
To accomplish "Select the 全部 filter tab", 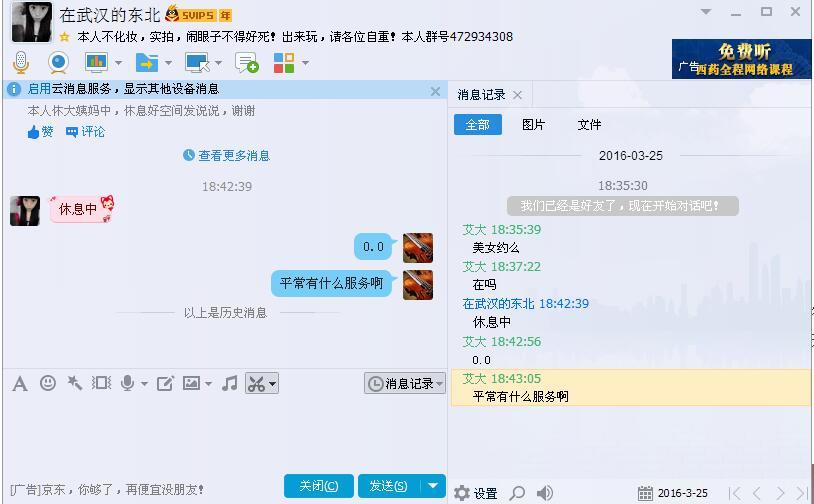I will pyautogui.click(x=478, y=125).
